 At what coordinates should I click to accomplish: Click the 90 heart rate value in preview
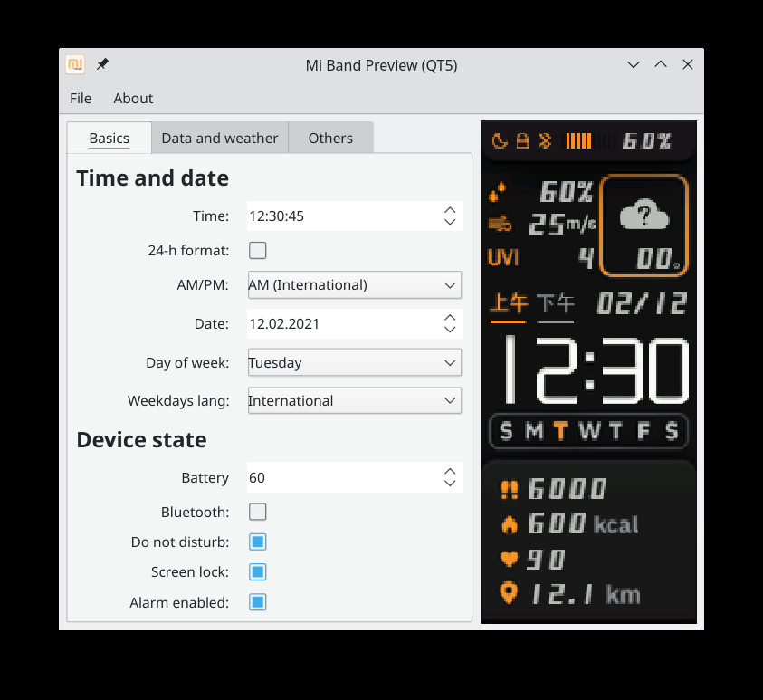point(546,560)
